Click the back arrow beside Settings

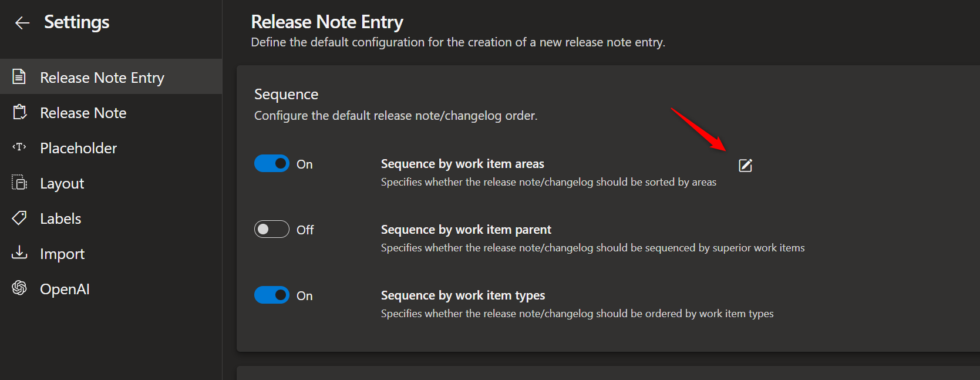[x=22, y=23]
